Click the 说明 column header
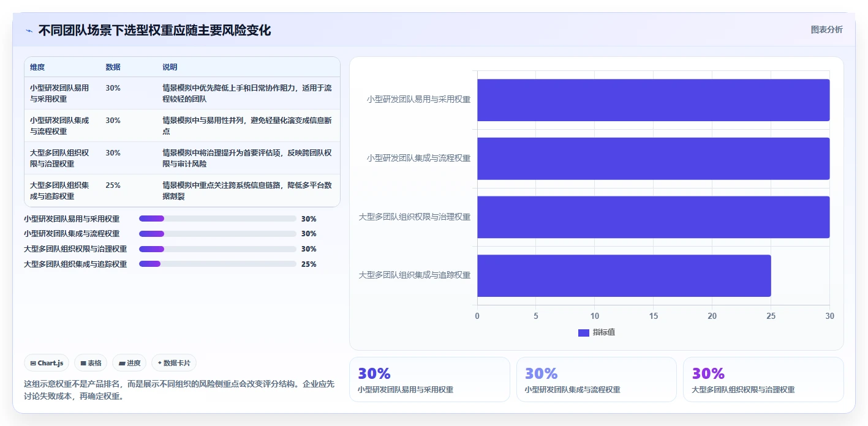The width and height of the screenshot is (868, 426). pyautogui.click(x=170, y=67)
